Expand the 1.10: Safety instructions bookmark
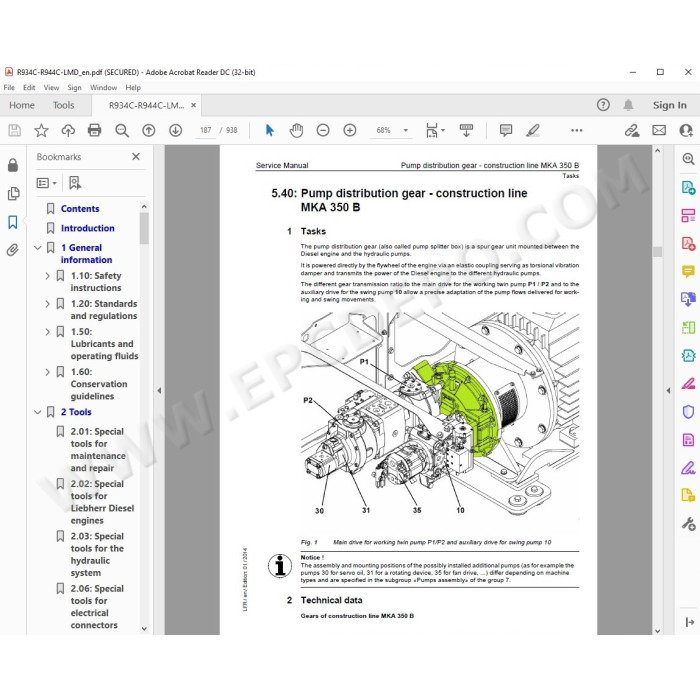This screenshot has height=700, width=700. pyautogui.click(x=47, y=276)
